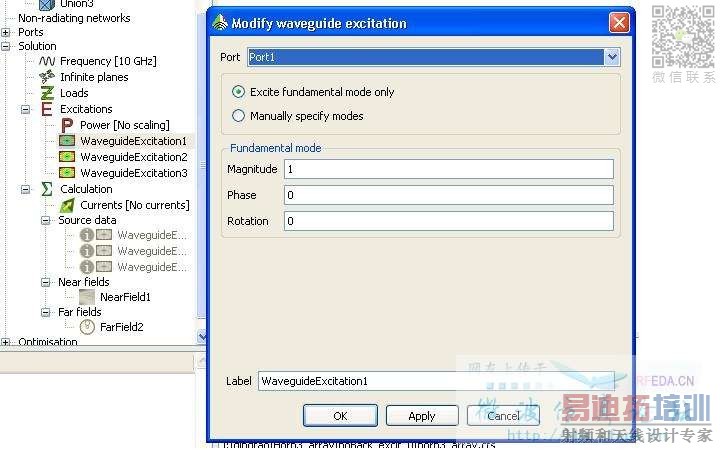Click the WaveguideExcitation3 icon in tree
Viewport: 720px width, 450px height.
point(67,173)
